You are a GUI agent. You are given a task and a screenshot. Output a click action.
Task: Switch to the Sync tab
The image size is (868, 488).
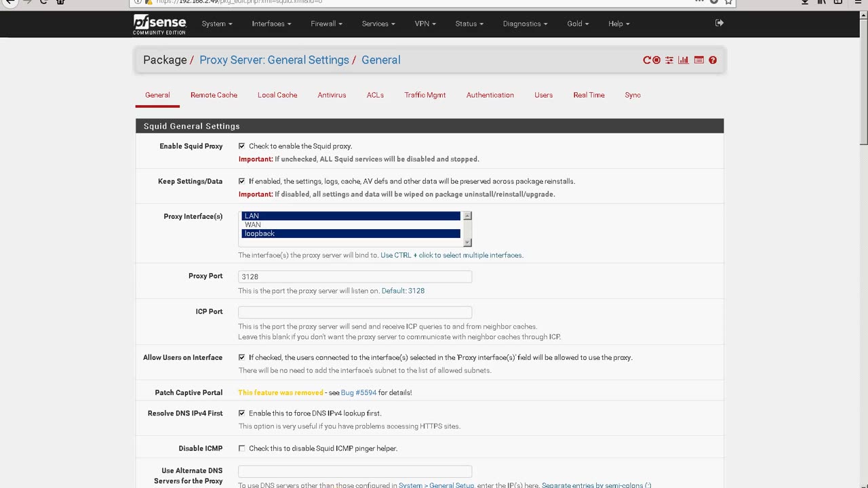(633, 95)
